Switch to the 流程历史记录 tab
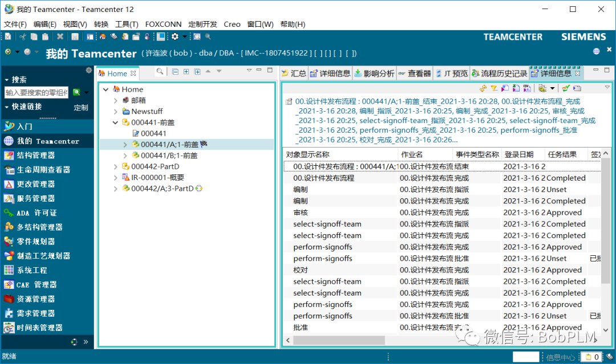The height and width of the screenshot is (364, 616). 499,73
